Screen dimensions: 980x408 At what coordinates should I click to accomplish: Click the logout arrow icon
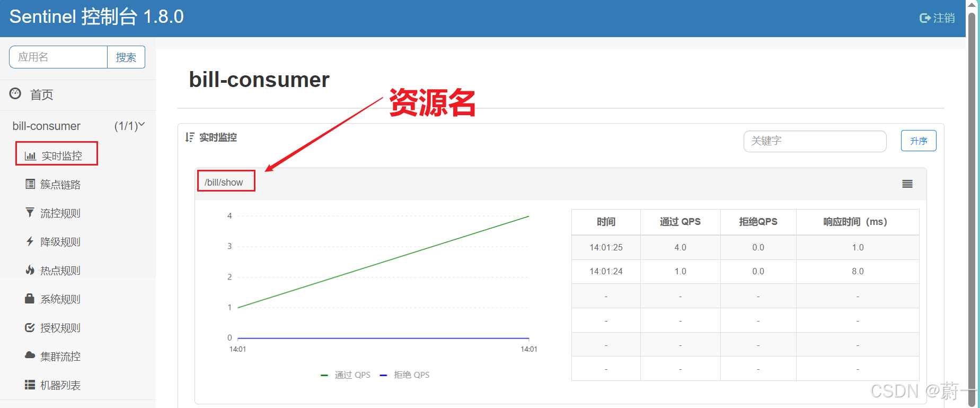[x=925, y=18]
